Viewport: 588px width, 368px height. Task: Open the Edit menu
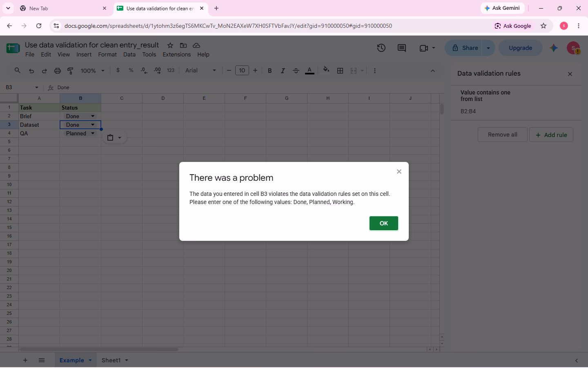pos(46,54)
